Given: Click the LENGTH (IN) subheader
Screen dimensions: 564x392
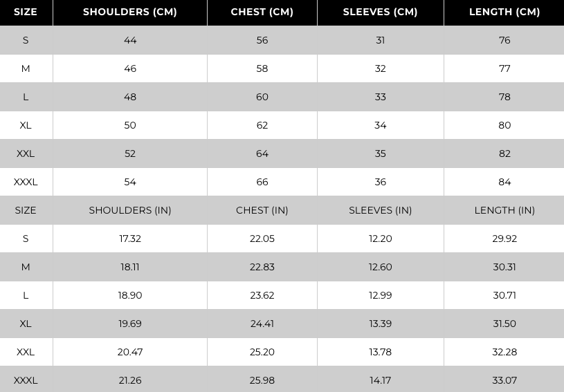Looking at the screenshot, I should tap(504, 210).
